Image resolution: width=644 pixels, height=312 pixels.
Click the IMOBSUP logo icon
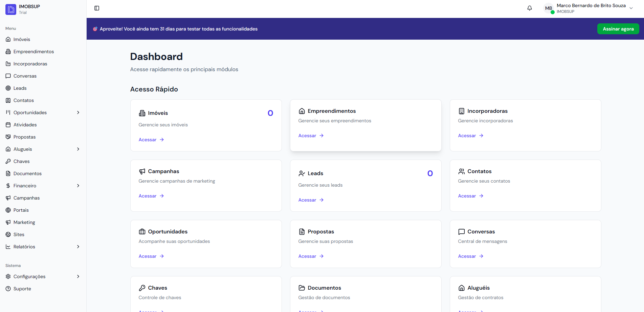[11, 9]
